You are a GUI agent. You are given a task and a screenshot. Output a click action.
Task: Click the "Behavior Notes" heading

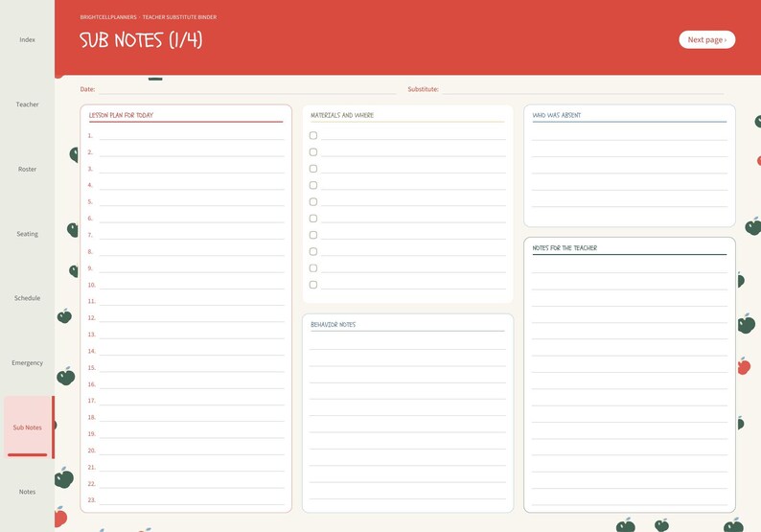pyautogui.click(x=333, y=324)
